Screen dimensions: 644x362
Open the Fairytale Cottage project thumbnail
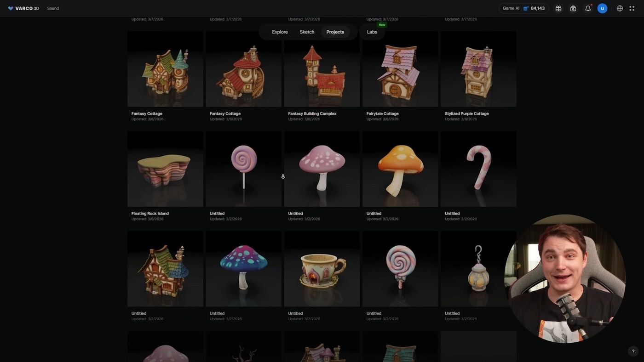[x=400, y=69]
